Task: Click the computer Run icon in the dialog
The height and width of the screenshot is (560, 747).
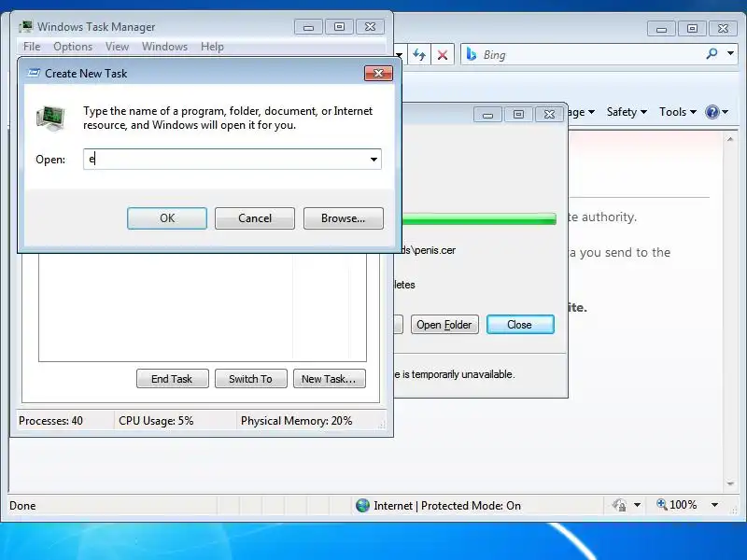Action: (x=50, y=119)
